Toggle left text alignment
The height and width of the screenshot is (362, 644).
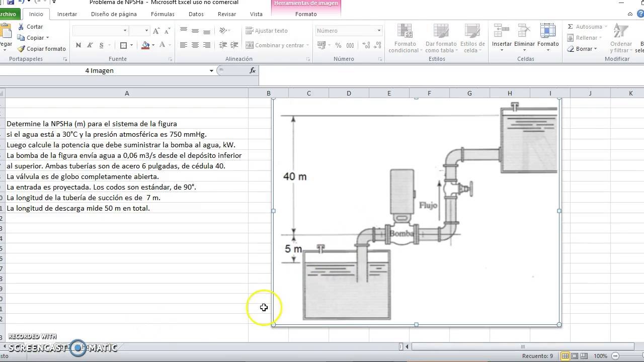184,45
